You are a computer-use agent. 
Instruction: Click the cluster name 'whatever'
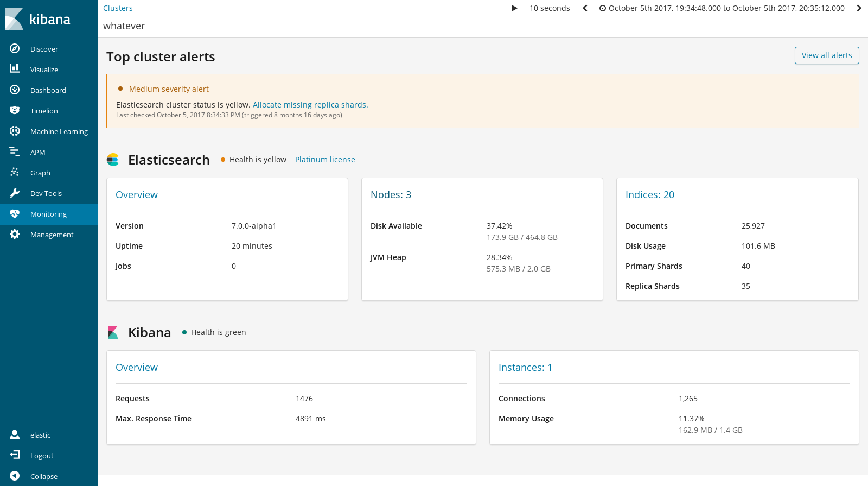click(124, 26)
